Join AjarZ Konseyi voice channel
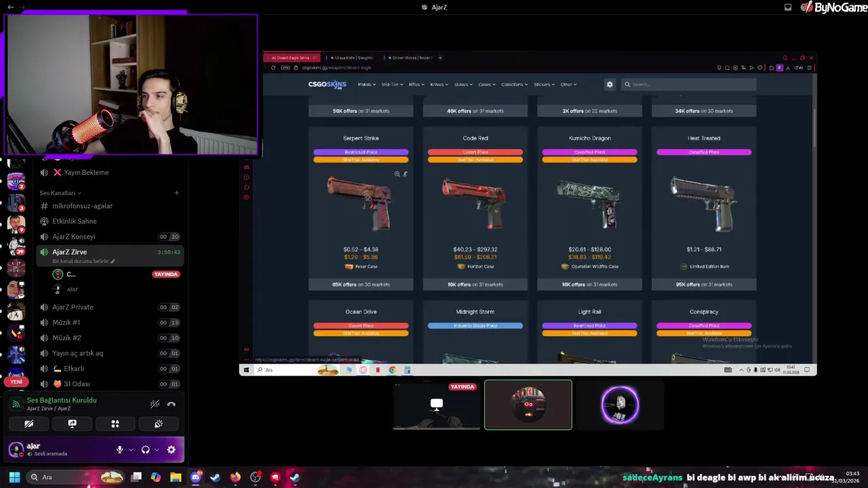Screen dimensions: 868x488 click(73, 237)
